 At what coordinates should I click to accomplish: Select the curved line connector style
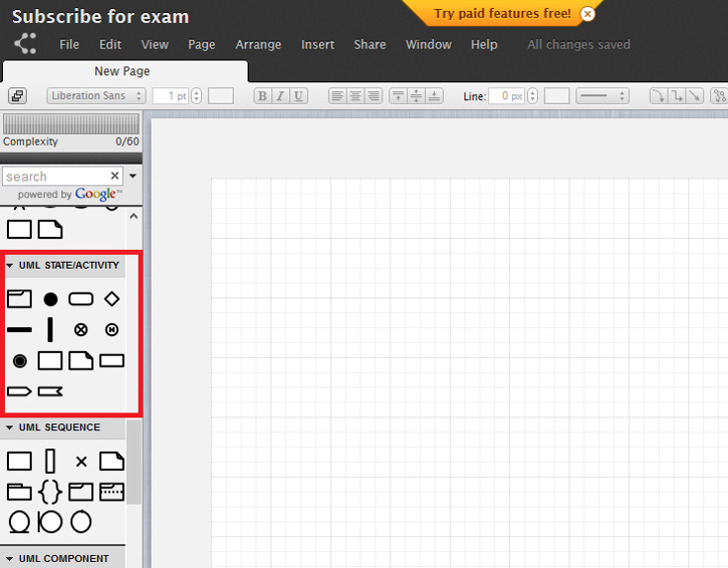(x=658, y=96)
